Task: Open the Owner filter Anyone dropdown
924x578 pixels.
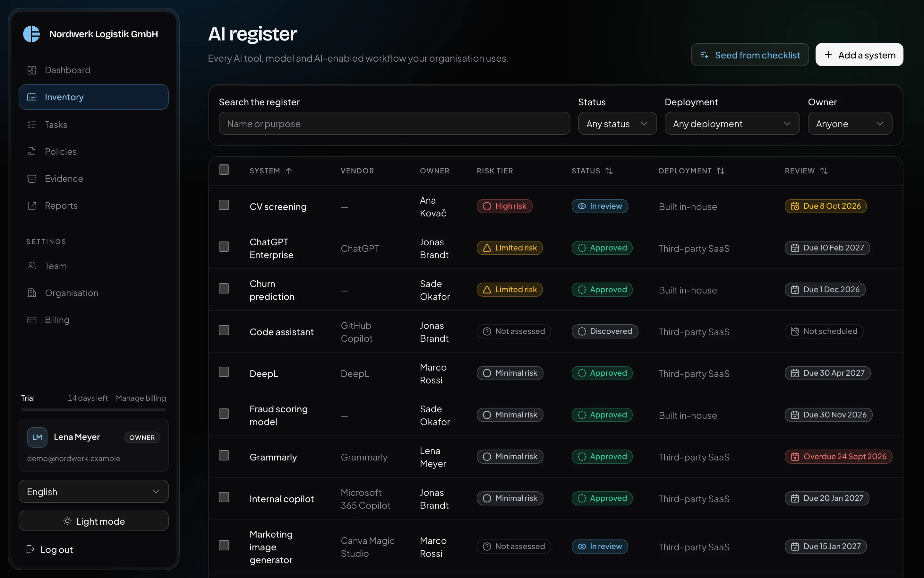Action: 850,124
